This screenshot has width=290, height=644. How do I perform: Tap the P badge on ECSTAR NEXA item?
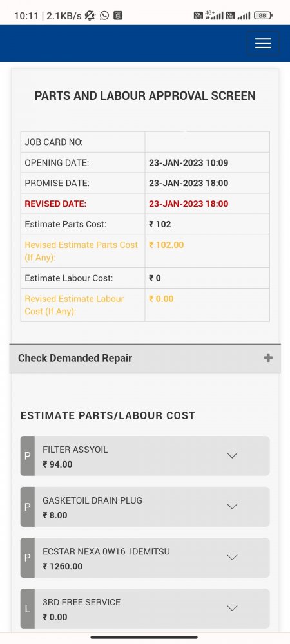pos(28,558)
